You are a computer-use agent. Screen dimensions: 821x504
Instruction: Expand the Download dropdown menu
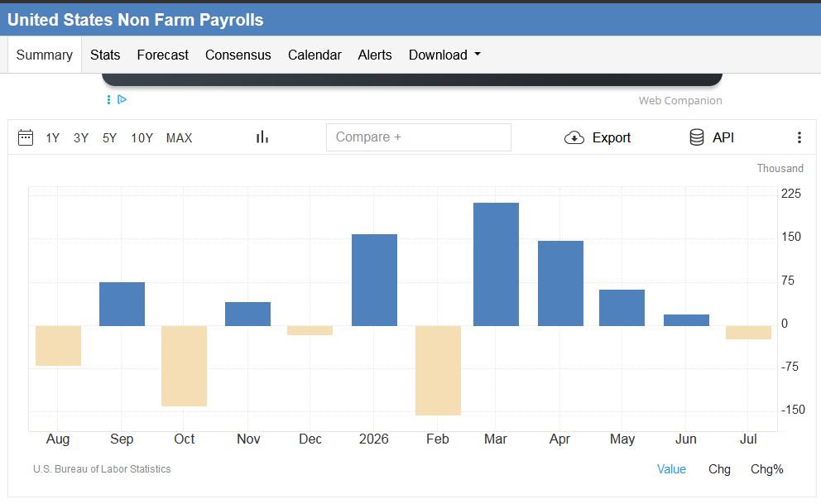(444, 55)
